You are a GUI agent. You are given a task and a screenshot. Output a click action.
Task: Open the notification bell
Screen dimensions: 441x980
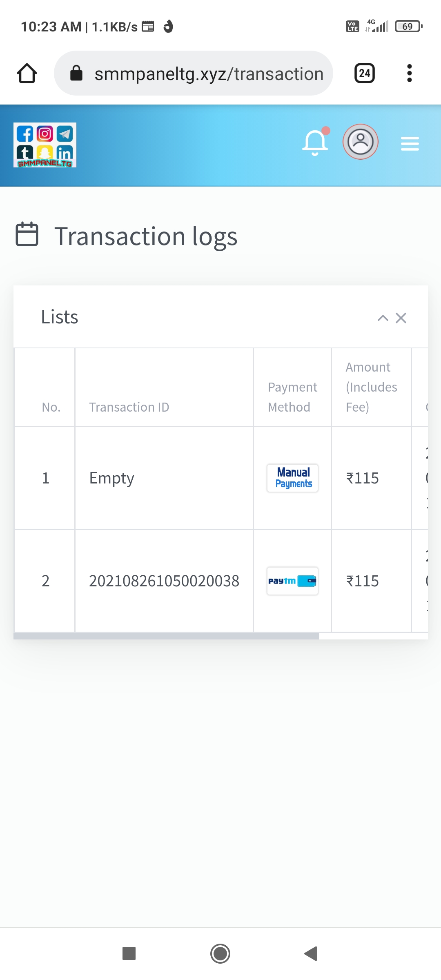click(x=315, y=143)
